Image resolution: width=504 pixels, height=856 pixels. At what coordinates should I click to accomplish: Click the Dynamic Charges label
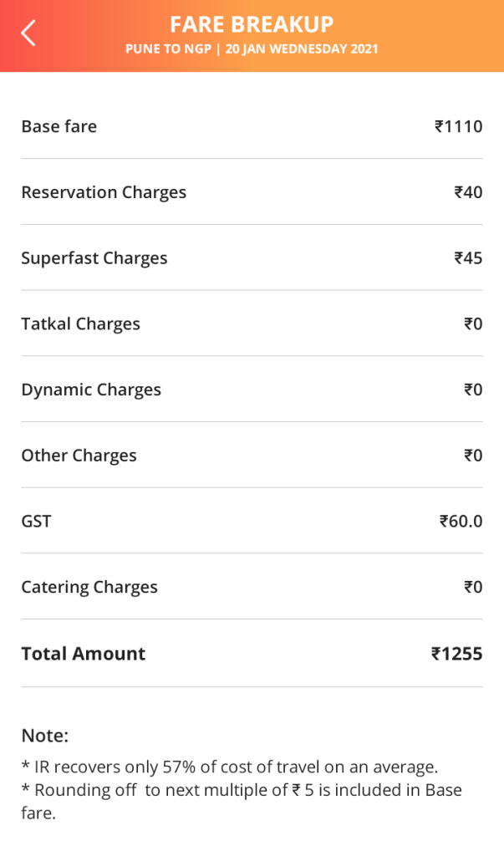(91, 390)
